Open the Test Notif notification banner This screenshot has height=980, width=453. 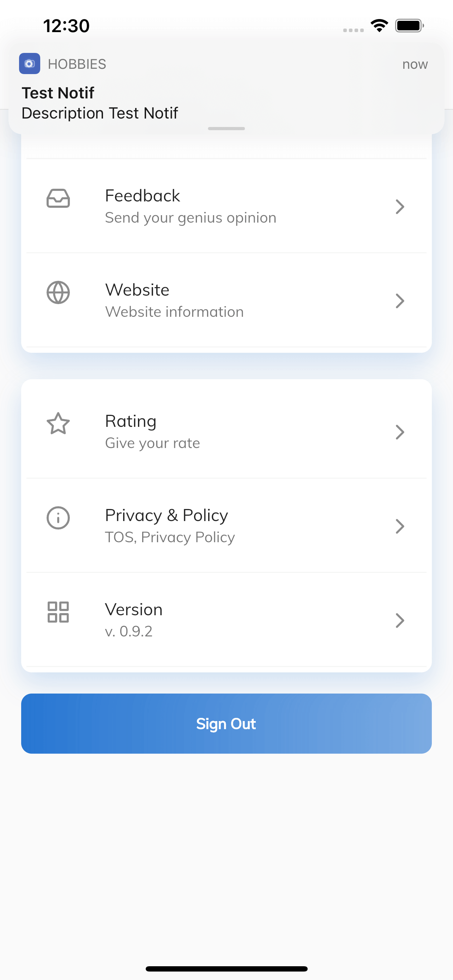pos(226,88)
